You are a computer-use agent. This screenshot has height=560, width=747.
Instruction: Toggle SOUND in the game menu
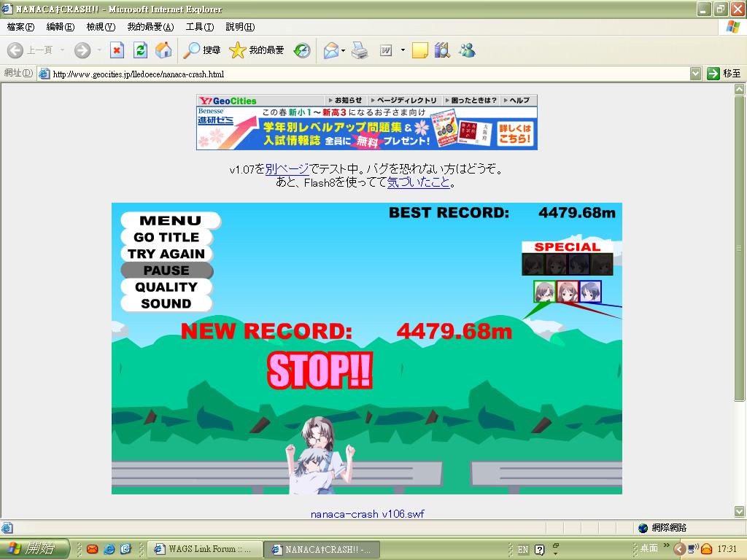pyautogui.click(x=166, y=304)
